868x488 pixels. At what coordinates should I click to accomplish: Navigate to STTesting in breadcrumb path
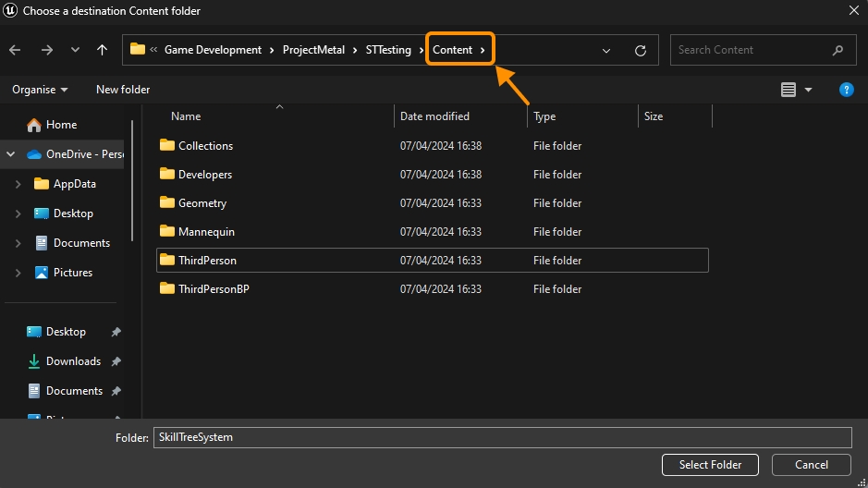point(390,50)
